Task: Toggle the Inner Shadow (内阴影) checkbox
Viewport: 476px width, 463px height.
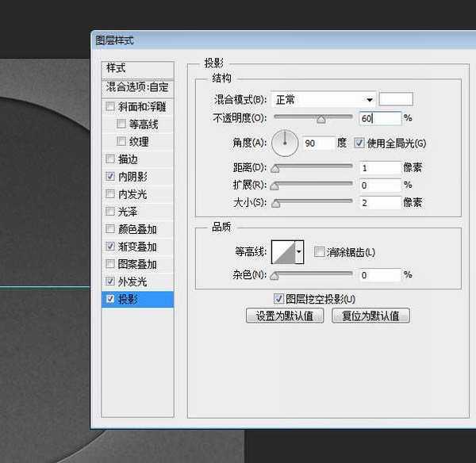Action: [110, 177]
